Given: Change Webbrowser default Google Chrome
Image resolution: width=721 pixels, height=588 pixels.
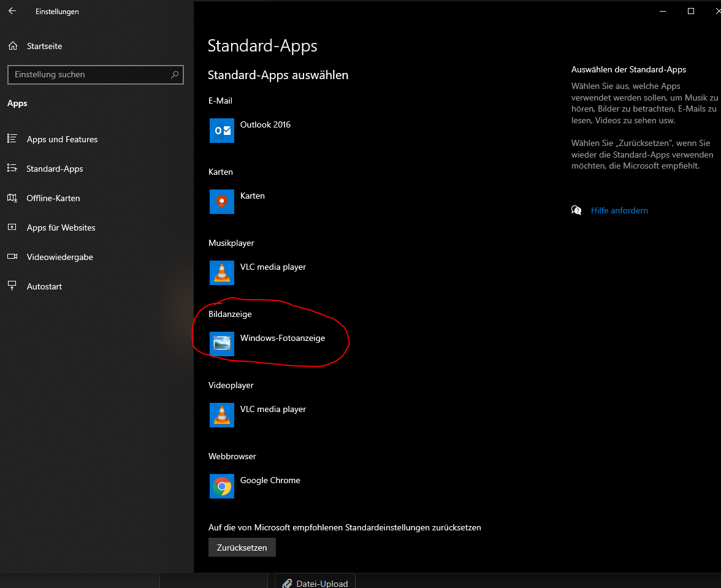Looking at the screenshot, I should coord(270,481).
